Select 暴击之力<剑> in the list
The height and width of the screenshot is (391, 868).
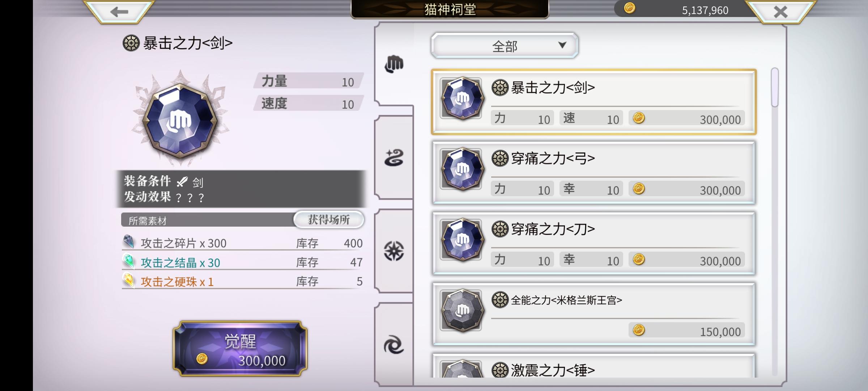[x=593, y=102]
